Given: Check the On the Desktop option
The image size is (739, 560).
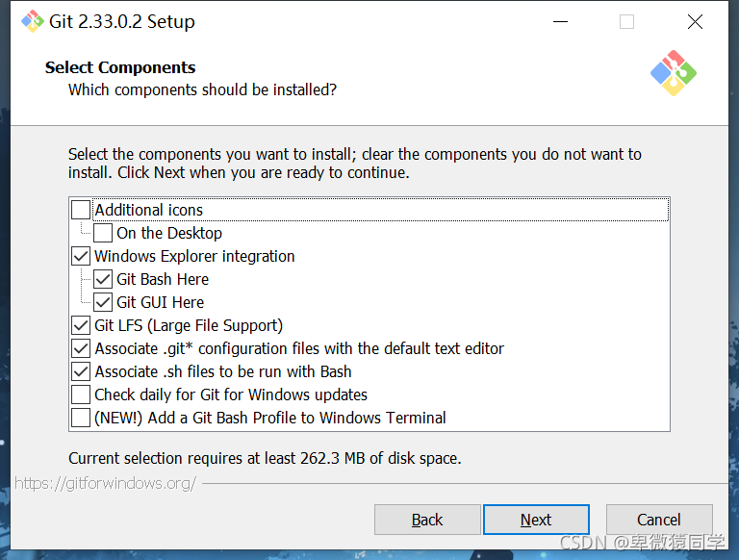Looking at the screenshot, I should (103, 233).
